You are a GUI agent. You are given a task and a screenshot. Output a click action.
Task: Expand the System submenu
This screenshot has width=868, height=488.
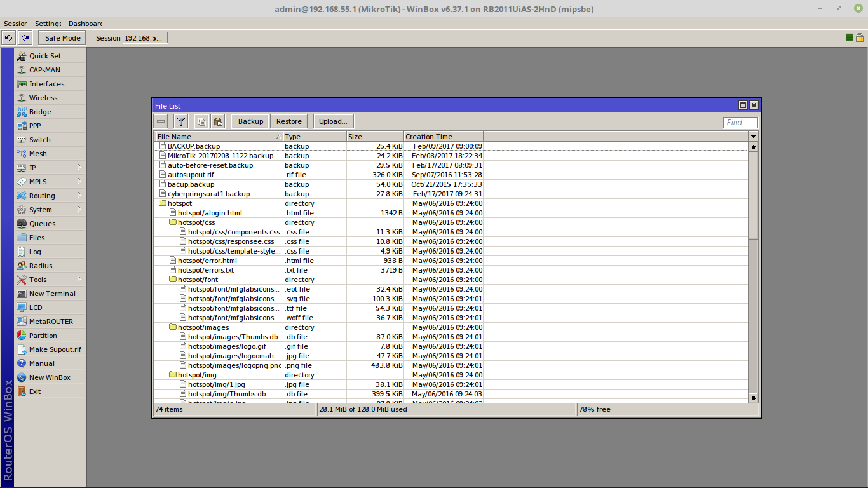(50, 210)
